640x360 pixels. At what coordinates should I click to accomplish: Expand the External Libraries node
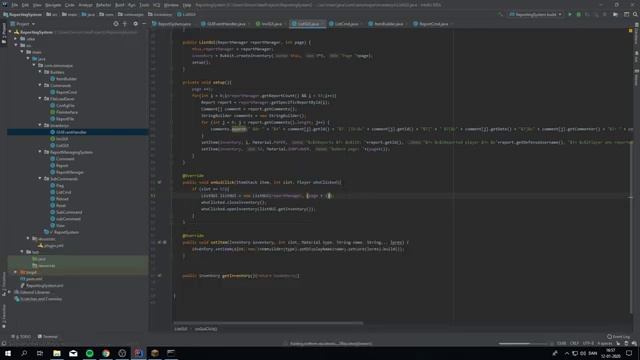tap(10, 292)
